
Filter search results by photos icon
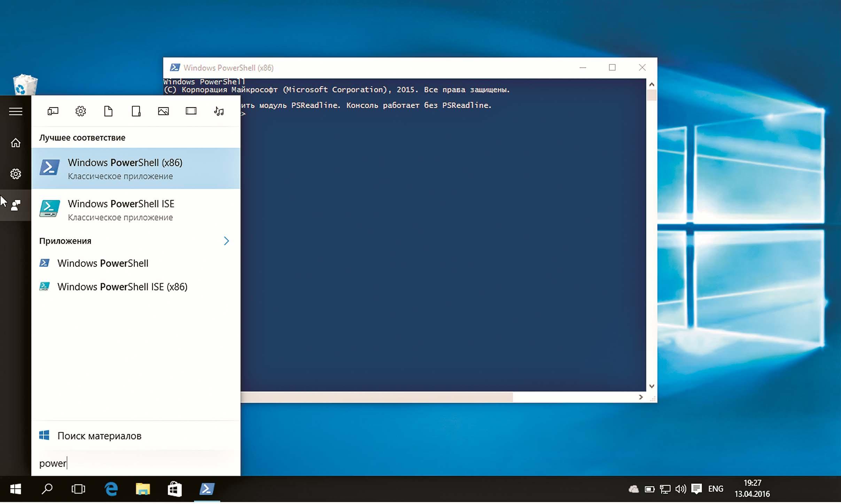[x=163, y=111]
